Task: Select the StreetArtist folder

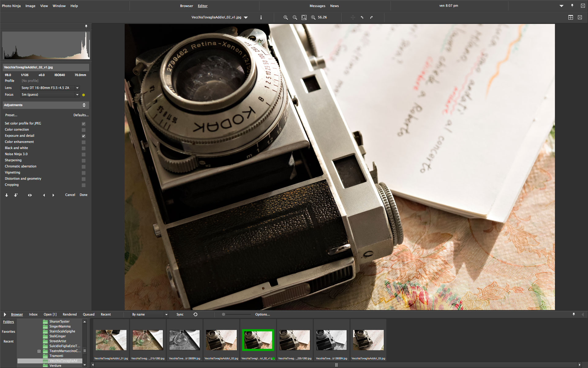Action: click(x=58, y=341)
